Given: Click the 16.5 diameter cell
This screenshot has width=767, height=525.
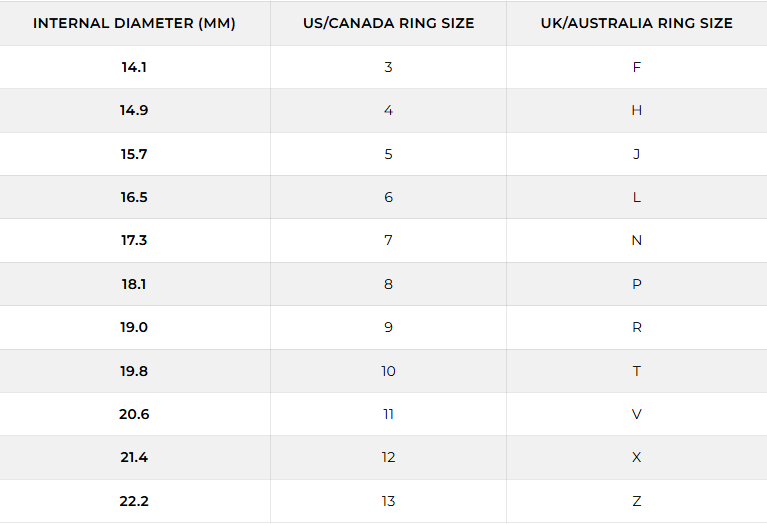Looking at the screenshot, I should click(134, 197).
